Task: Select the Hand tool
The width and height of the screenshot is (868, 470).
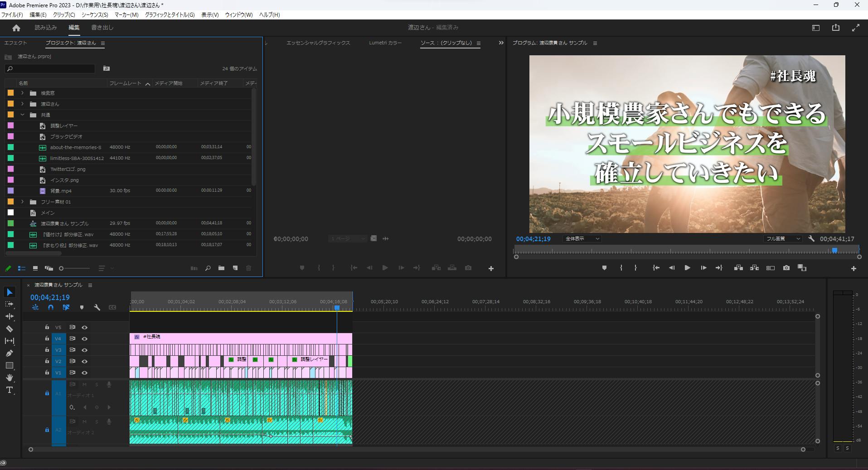Action: (9, 378)
